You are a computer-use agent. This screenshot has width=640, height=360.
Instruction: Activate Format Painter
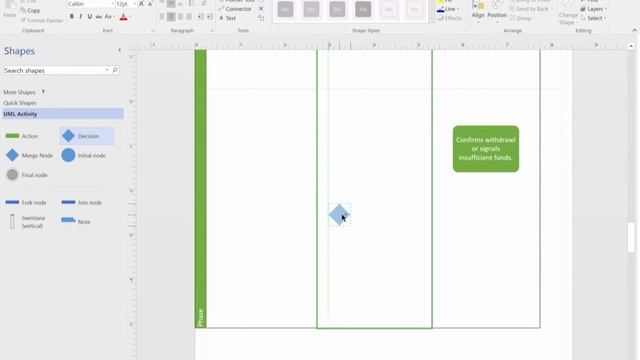pos(42,20)
